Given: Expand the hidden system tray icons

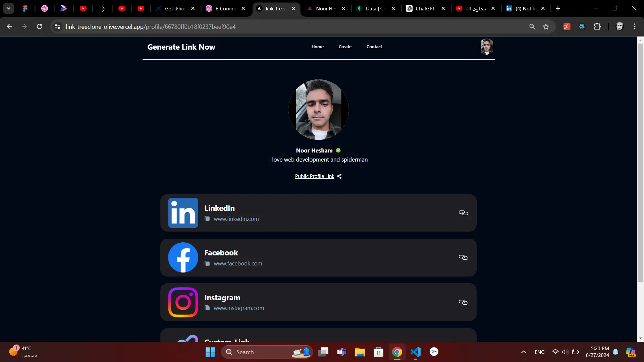Looking at the screenshot, I should [523, 352].
